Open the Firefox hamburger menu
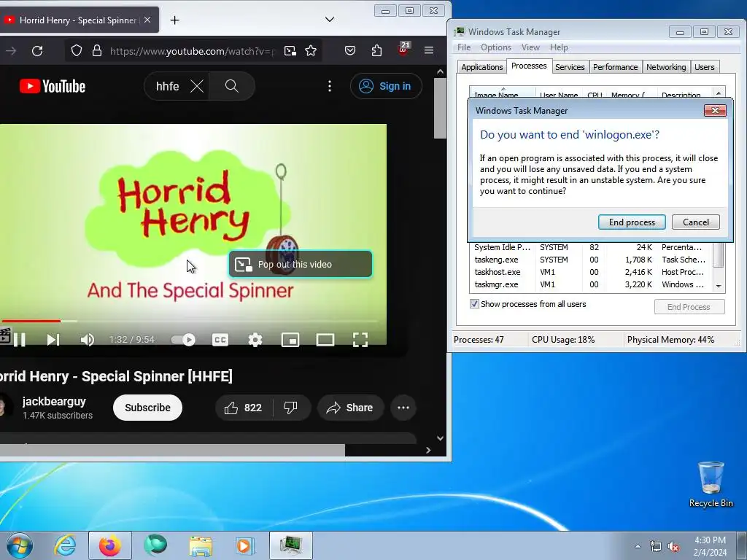Viewport: 747px width, 560px height. click(x=429, y=50)
